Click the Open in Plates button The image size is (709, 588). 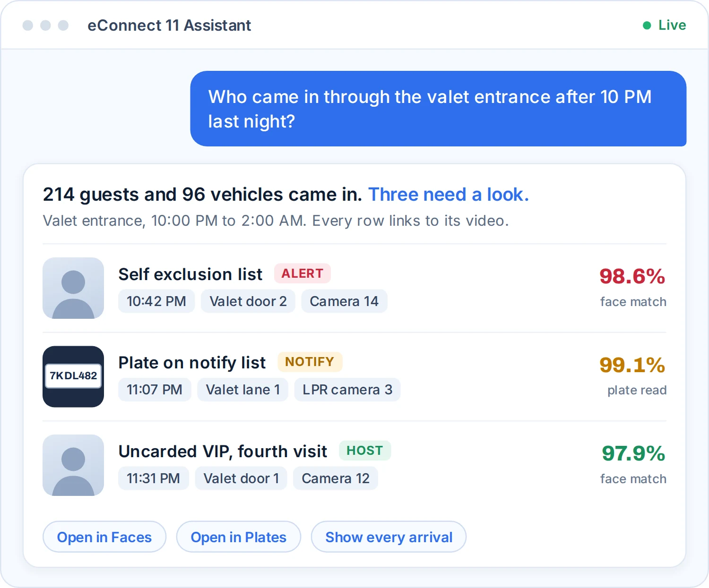click(x=239, y=537)
